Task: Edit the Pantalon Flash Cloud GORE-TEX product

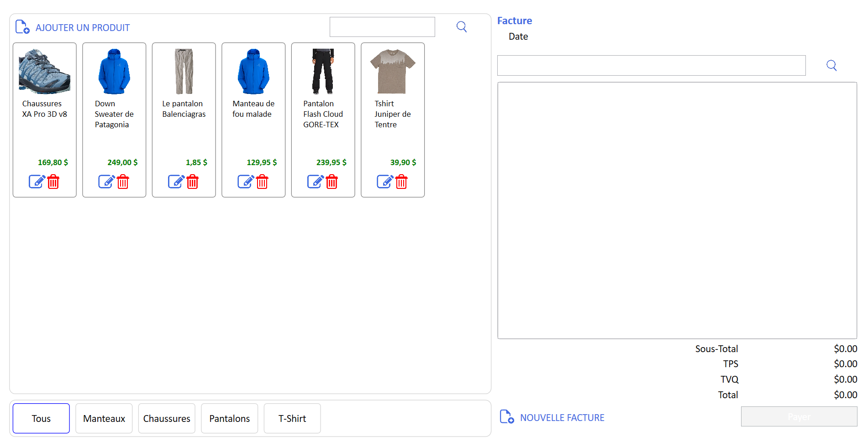Action: point(316,181)
